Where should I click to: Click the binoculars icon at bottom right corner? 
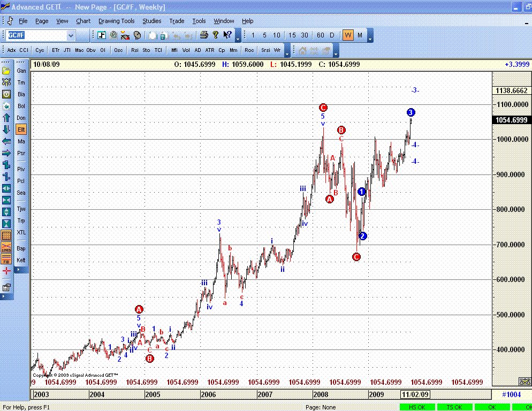point(525,382)
